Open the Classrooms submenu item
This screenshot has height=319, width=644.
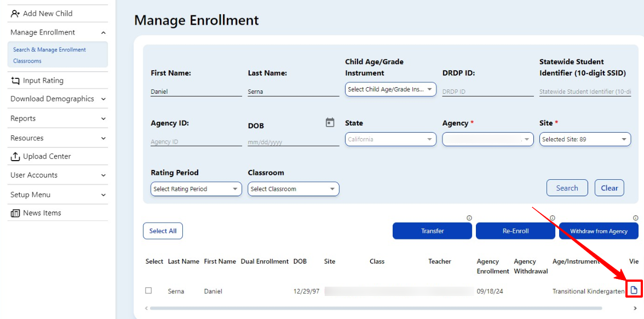(27, 61)
